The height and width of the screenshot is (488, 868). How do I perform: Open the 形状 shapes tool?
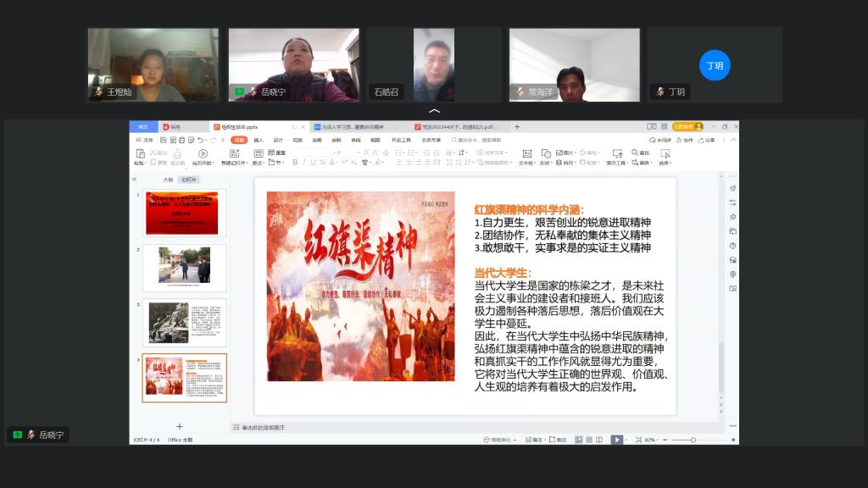click(x=545, y=153)
